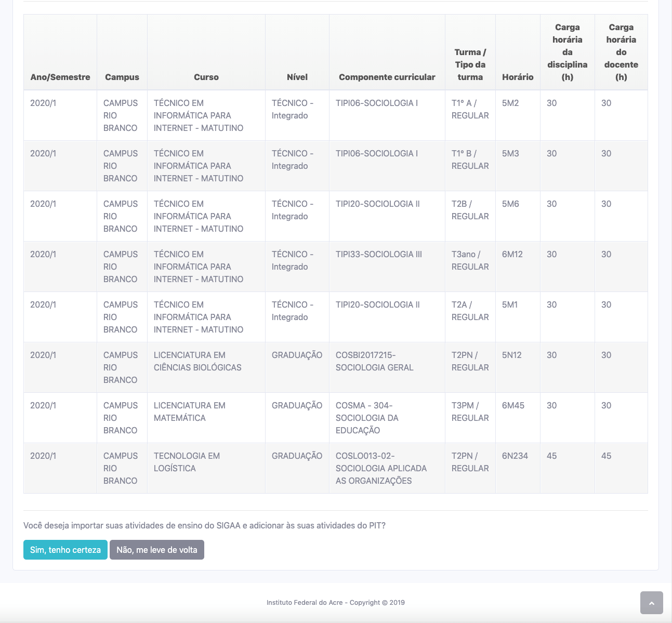Click the scroll-to-top arrow button
This screenshot has height=623, width=672.
point(651,603)
